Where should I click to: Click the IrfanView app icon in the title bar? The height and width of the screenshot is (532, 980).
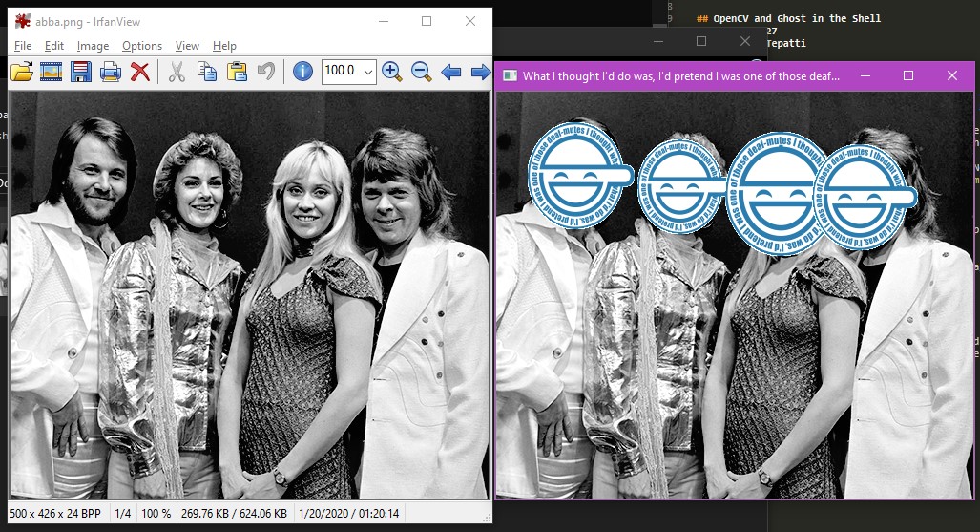coord(23,21)
